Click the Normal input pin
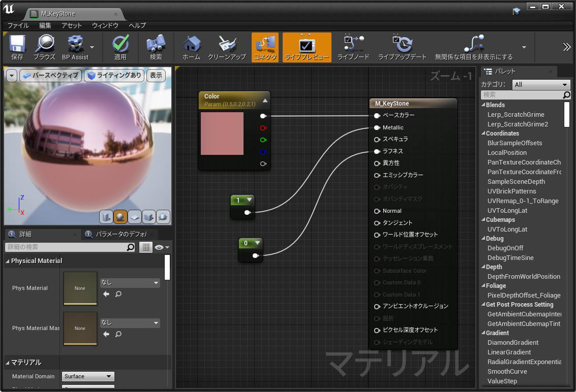 click(x=377, y=211)
